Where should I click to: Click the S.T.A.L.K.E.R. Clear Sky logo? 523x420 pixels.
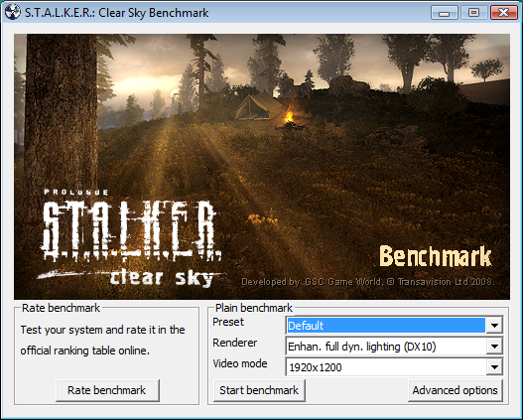(131, 238)
